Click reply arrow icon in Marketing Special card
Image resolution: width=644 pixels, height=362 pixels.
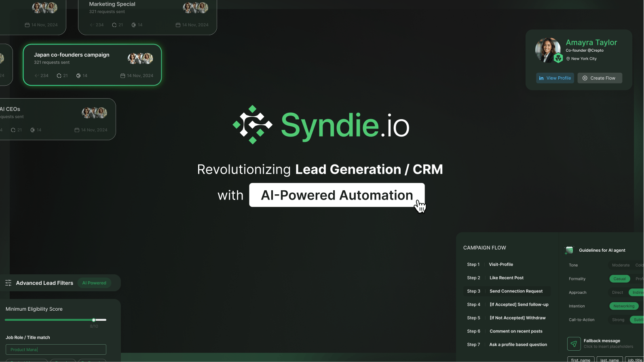click(x=92, y=25)
